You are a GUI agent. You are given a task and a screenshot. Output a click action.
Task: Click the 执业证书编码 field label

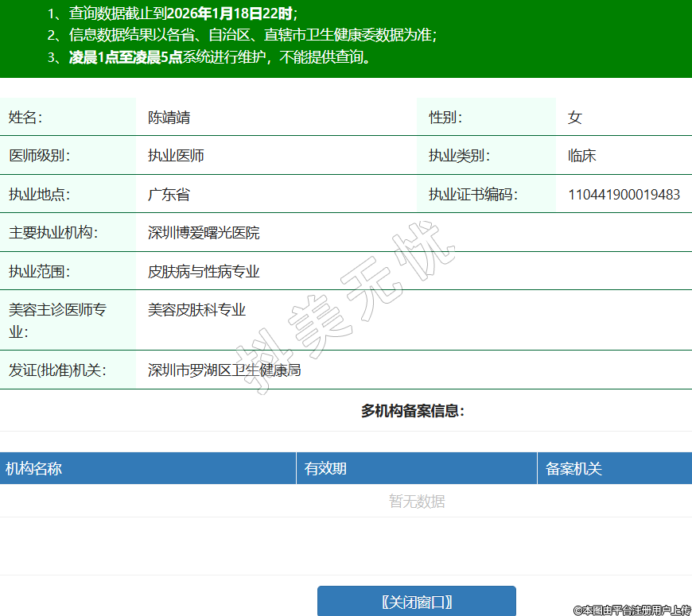[x=473, y=195]
